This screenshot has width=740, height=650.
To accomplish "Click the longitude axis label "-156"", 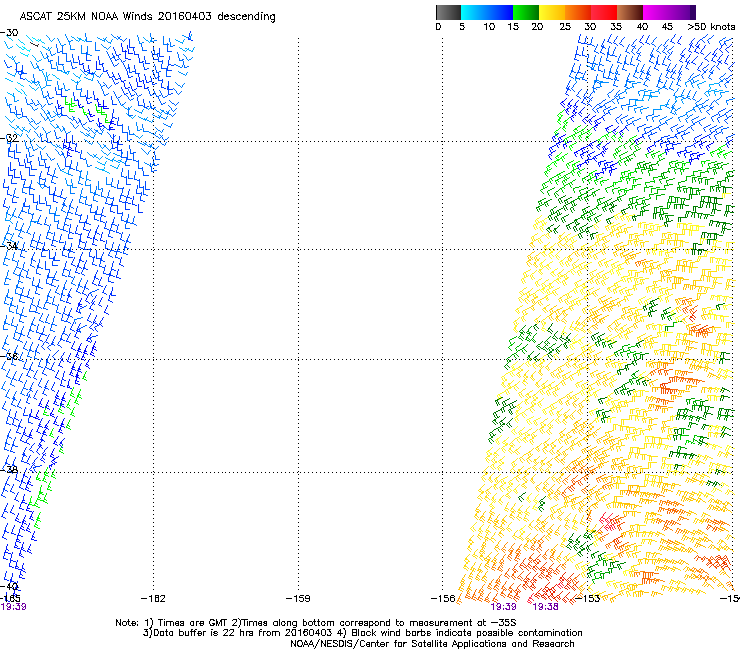I will click(x=443, y=599).
